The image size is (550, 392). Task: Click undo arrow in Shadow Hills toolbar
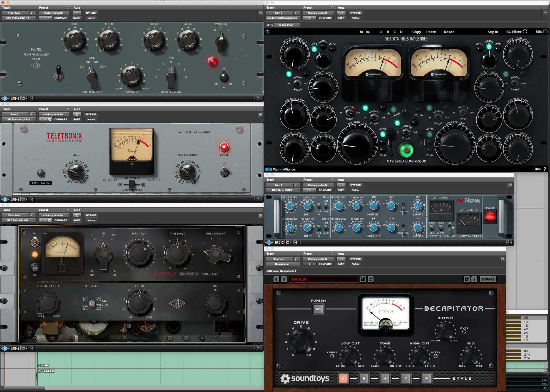click(x=361, y=32)
